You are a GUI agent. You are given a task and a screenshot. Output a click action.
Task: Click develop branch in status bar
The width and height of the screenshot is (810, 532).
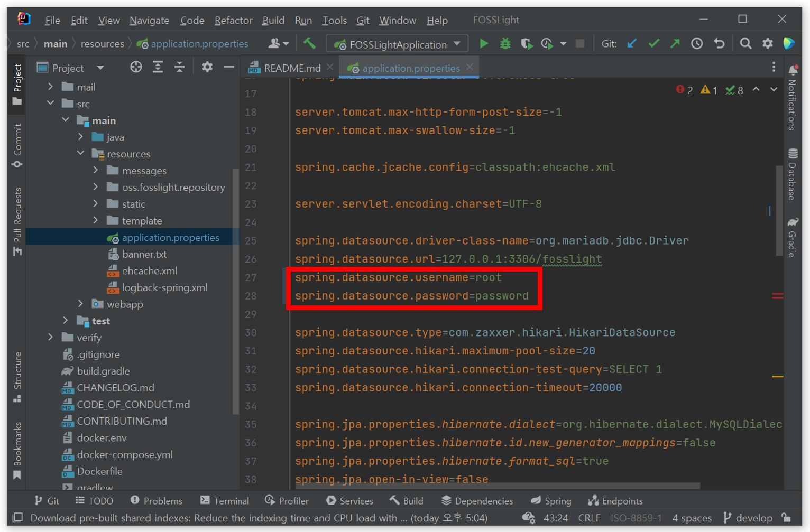coord(748,518)
